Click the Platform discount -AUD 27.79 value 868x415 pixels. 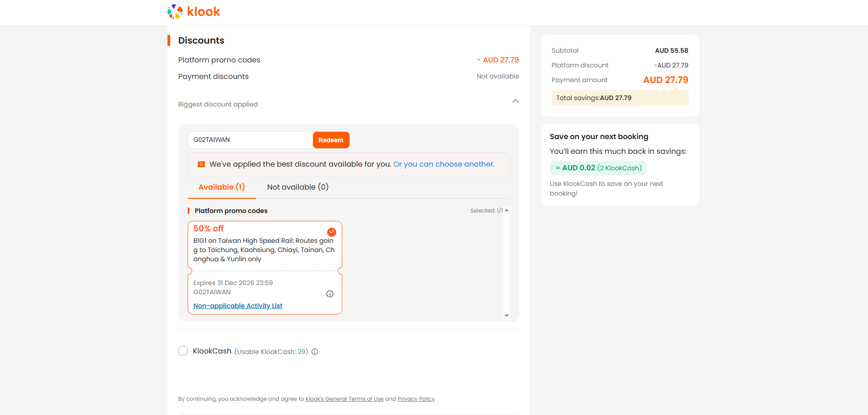point(671,65)
